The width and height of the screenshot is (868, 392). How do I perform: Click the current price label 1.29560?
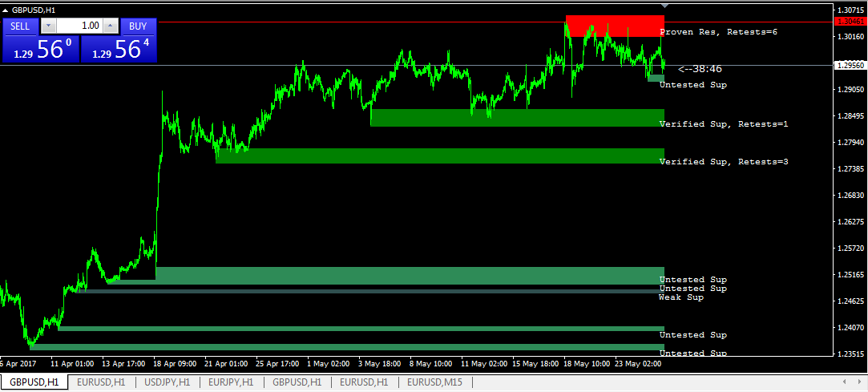[850, 65]
